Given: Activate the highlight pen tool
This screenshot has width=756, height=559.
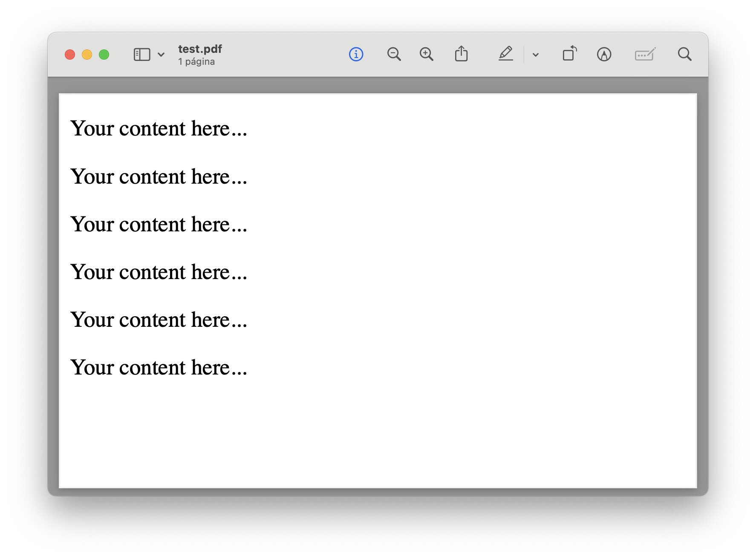Looking at the screenshot, I should click(x=506, y=54).
